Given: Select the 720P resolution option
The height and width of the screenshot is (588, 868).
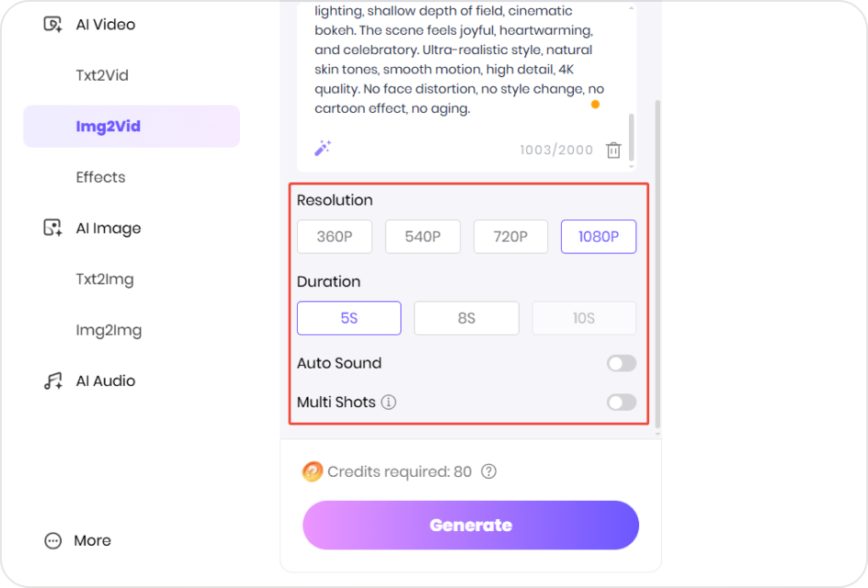Looking at the screenshot, I should coord(510,236).
